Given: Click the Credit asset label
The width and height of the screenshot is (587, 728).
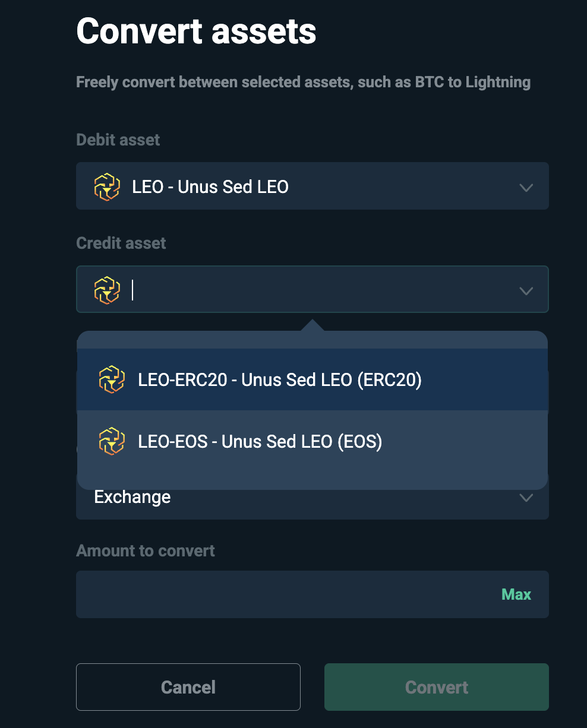Looking at the screenshot, I should (x=121, y=243).
